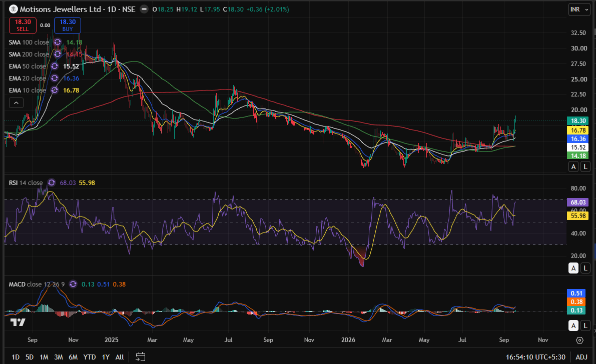Toggle log scale L on MACD pane
Screen dimensions: 596x364
click(585, 325)
